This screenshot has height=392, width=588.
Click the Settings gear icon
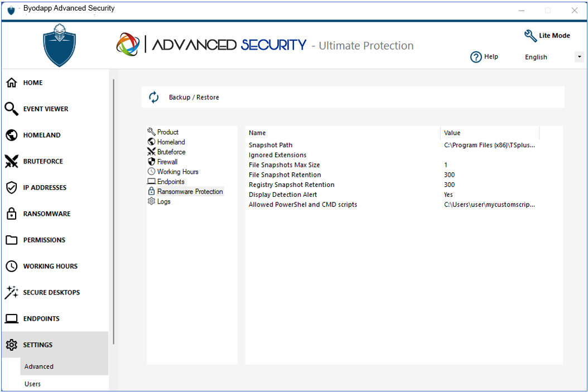tap(12, 345)
